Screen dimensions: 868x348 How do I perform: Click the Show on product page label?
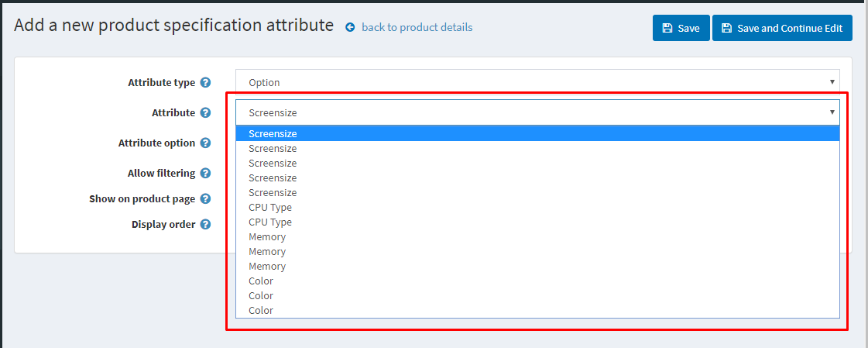[x=142, y=198]
